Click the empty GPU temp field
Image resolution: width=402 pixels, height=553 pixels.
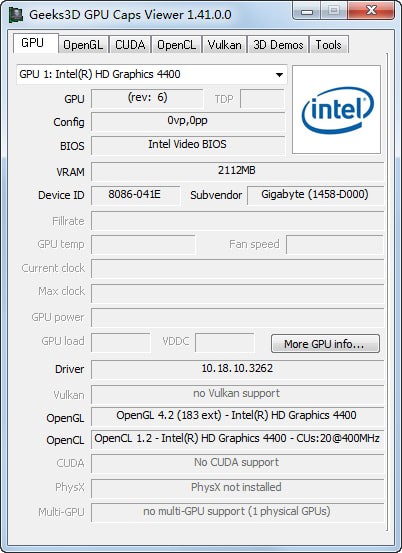coord(143,245)
